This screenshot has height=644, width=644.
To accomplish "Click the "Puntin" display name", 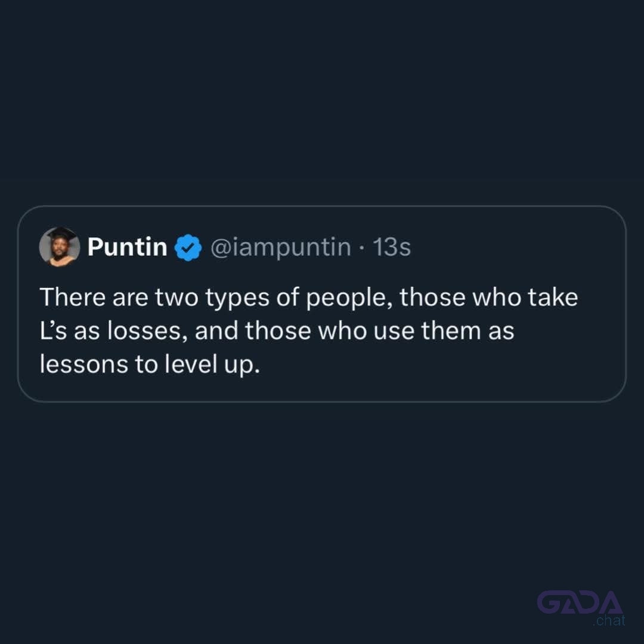I will pos(128,247).
